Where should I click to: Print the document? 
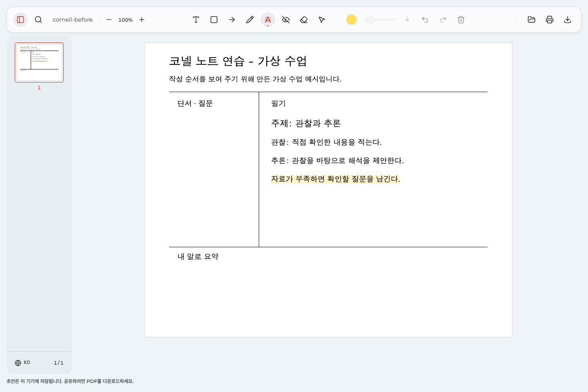point(550,20)
